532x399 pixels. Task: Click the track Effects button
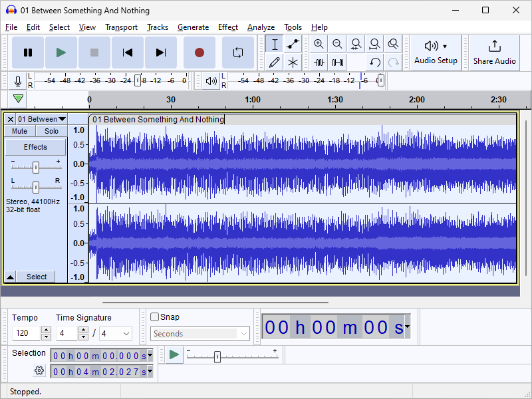pos(36,147)
